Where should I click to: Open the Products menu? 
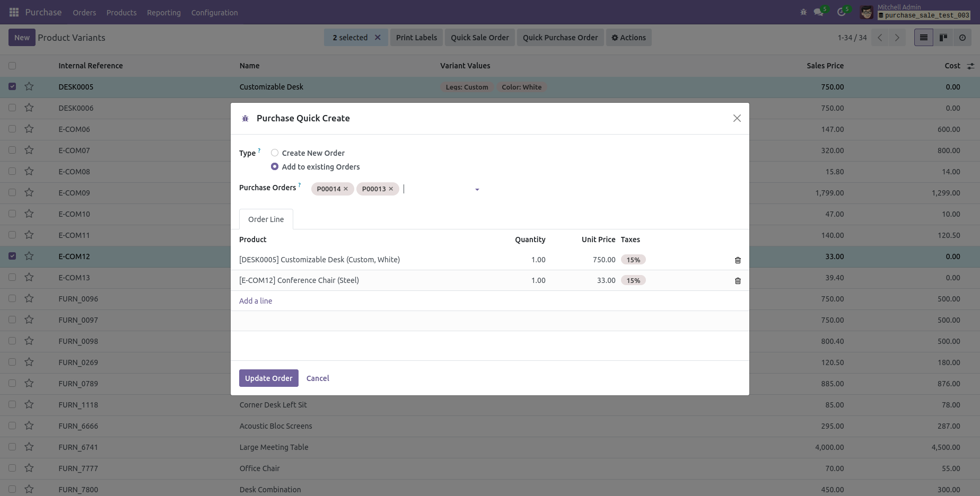pyautogui.click(x=121, y=13)
